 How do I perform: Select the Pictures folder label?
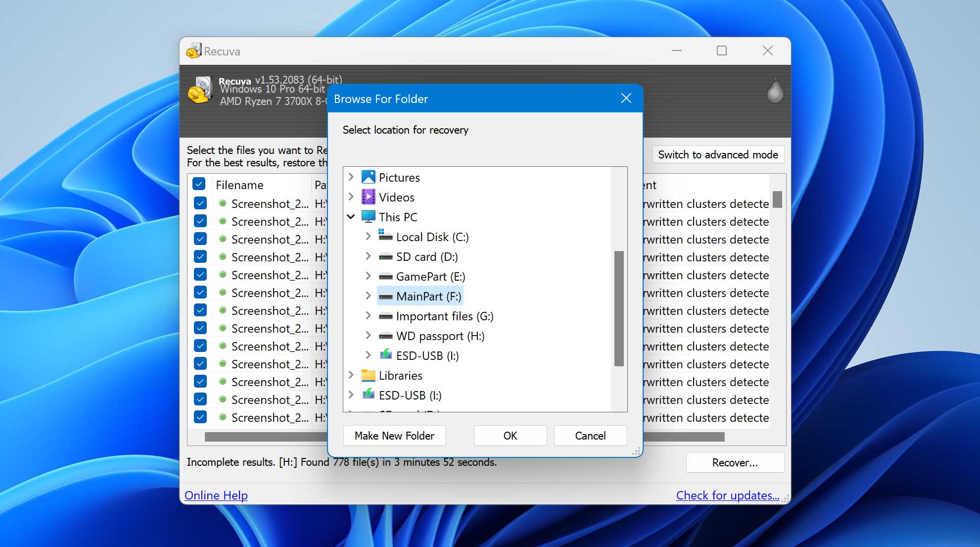(x=399, y=177)
